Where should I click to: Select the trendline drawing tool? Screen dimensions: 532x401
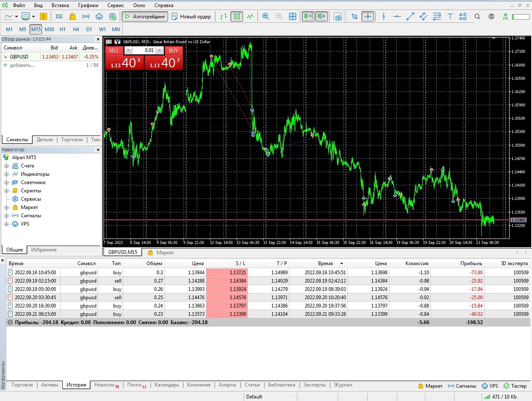410,17
